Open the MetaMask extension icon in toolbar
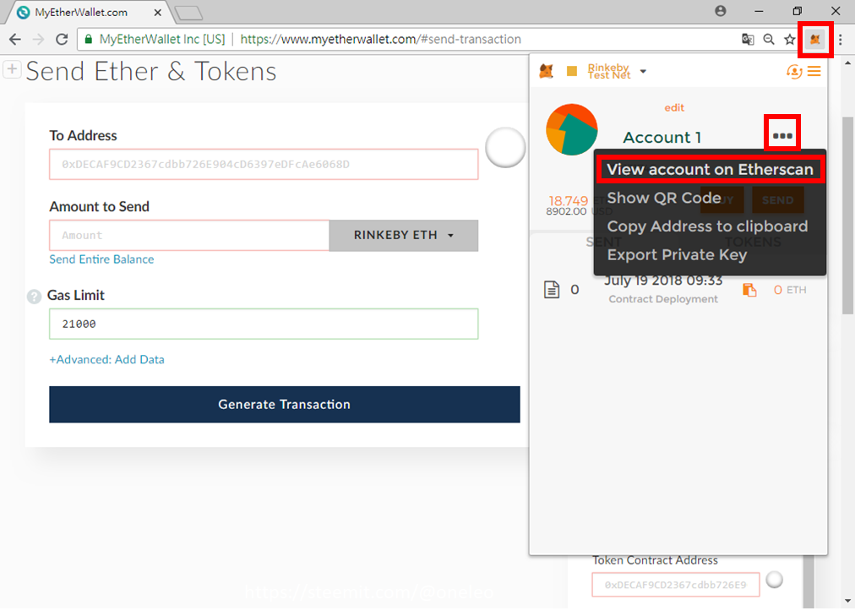This screenshot has height=616, width=855. click(814, 39)
